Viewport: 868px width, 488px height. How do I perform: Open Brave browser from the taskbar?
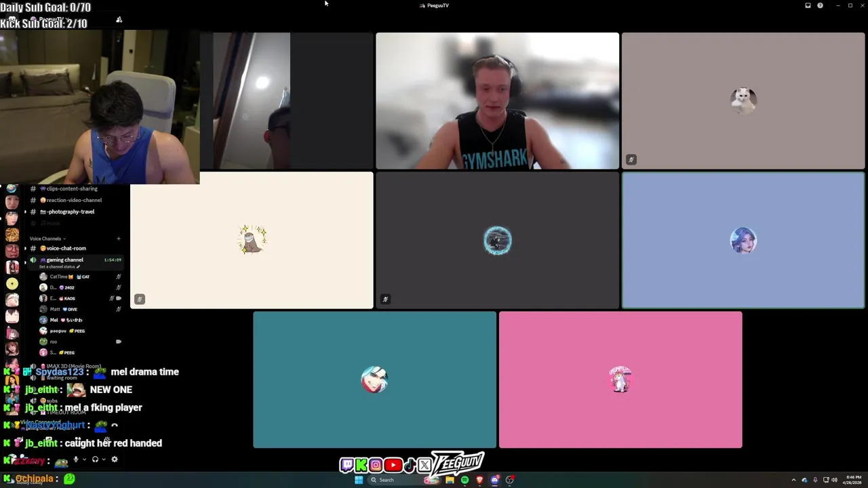coord(479,480)
